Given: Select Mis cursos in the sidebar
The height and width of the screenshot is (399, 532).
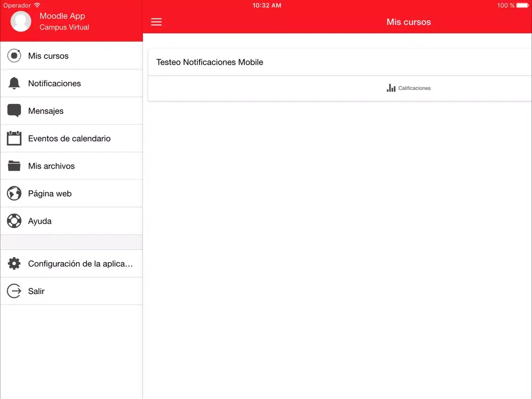Looking at the screenshot, I should [x=72, y=56].
